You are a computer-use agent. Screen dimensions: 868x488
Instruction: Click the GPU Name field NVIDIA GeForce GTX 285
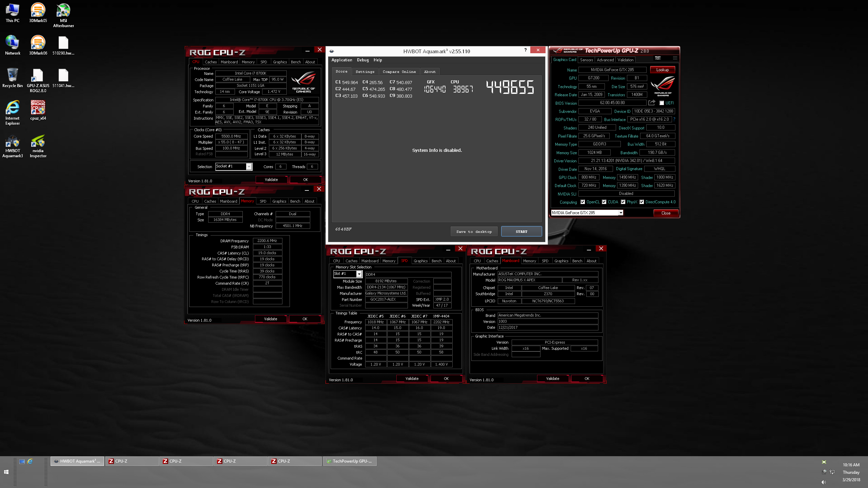point(612,70)
